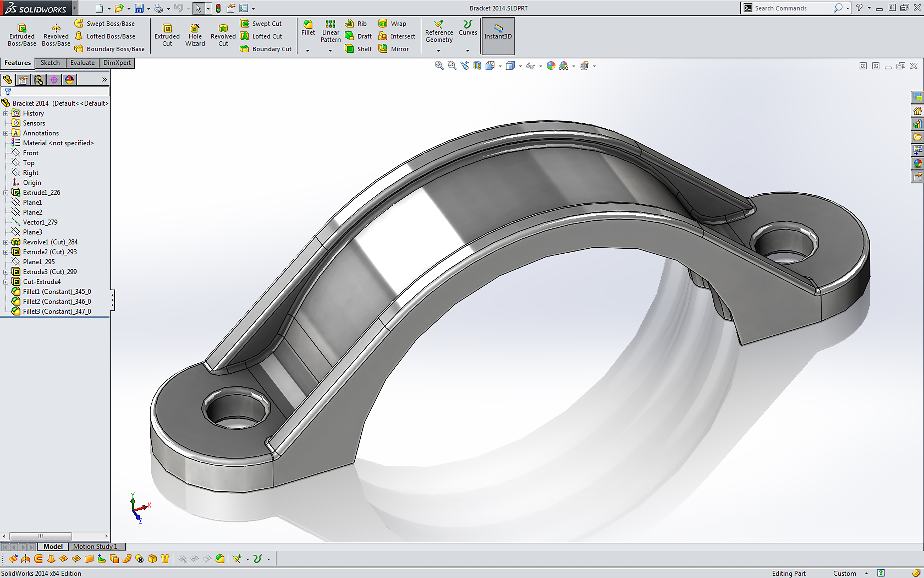The image size is (924, 578).
Task: Switch to the DimXpert tab
Action: (x=117, y=63)
